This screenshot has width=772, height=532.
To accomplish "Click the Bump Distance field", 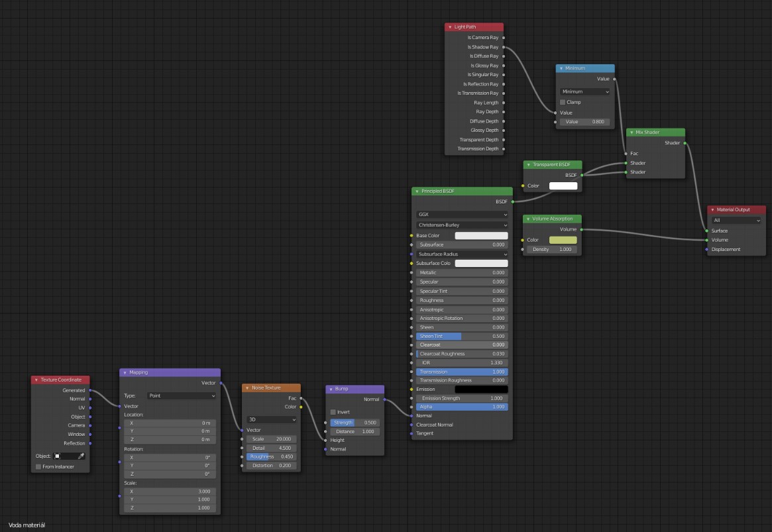I will (x=355, y=431).
